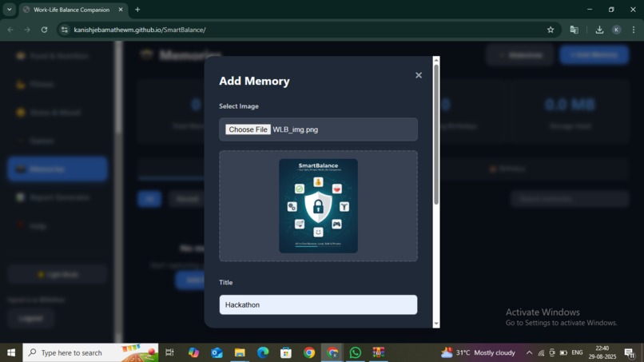Open Task View on the taskbar
Viewport: 644px width, 362px height.
169,352
